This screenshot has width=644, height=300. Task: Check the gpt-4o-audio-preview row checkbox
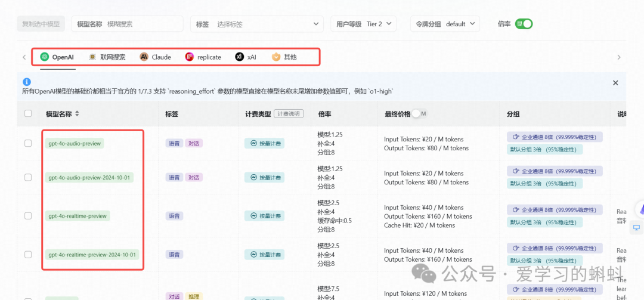click(28, 143)
